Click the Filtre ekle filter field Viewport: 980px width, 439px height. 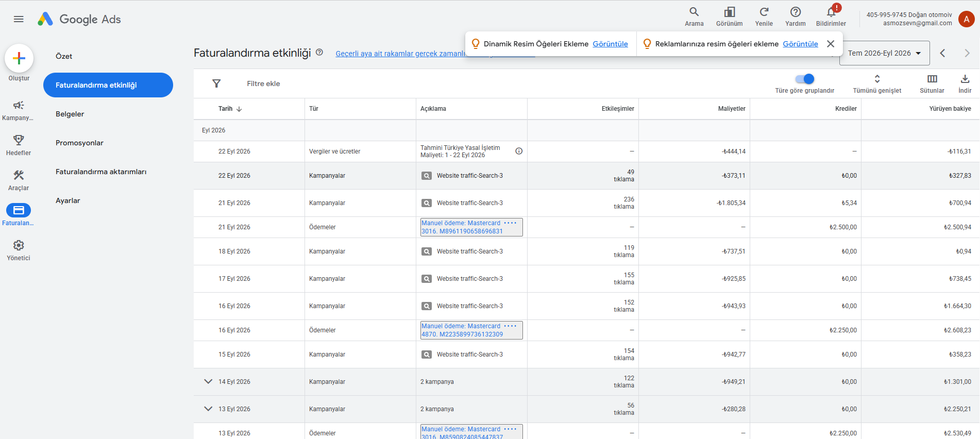point(263,83)
